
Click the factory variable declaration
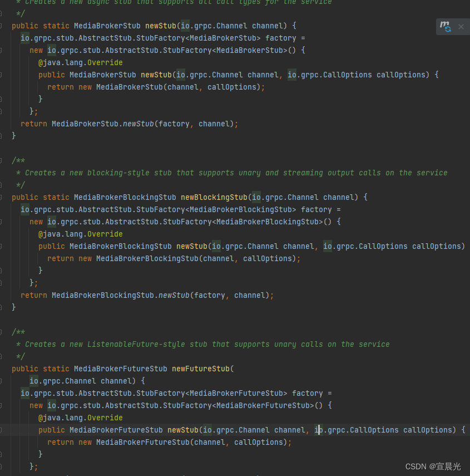(x=281, y=38)
